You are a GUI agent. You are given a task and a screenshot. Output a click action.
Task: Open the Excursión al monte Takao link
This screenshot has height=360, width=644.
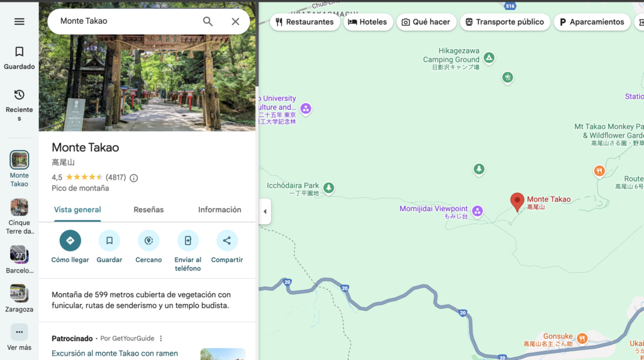pyautogui.click(x=114, y=353)
